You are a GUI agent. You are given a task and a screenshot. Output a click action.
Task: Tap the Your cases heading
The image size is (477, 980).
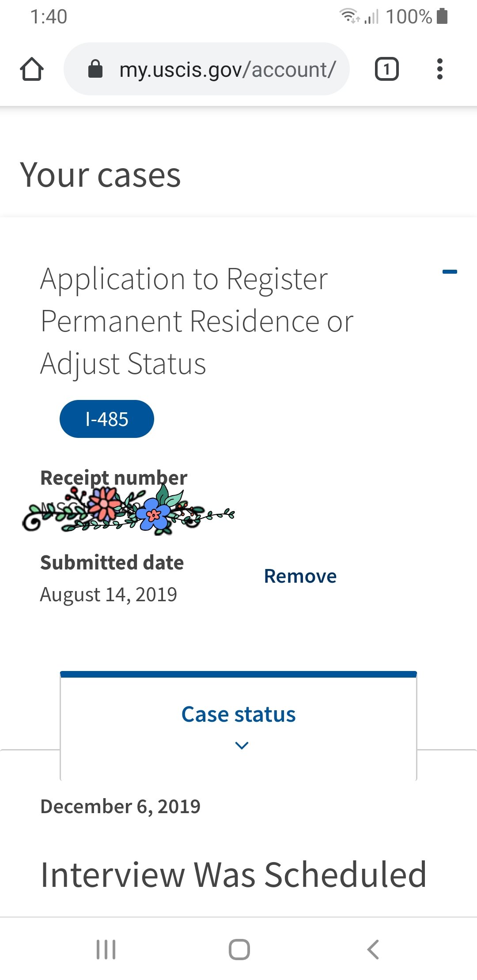pos(101,175)
